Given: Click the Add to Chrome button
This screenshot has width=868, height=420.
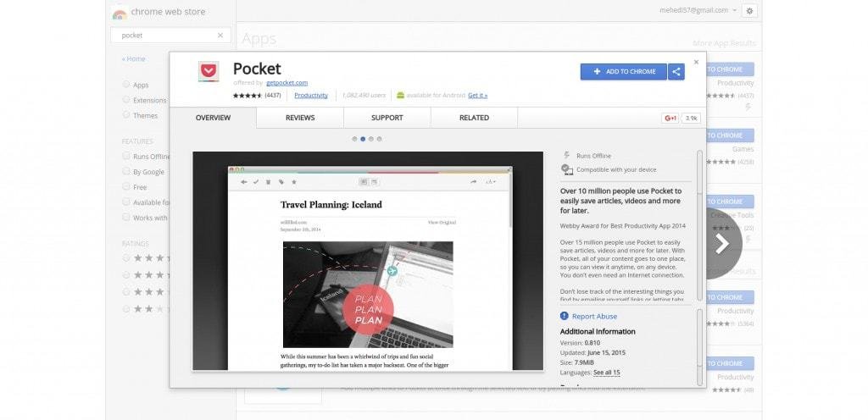Looking at the screenshot, I should click(623, 72).
